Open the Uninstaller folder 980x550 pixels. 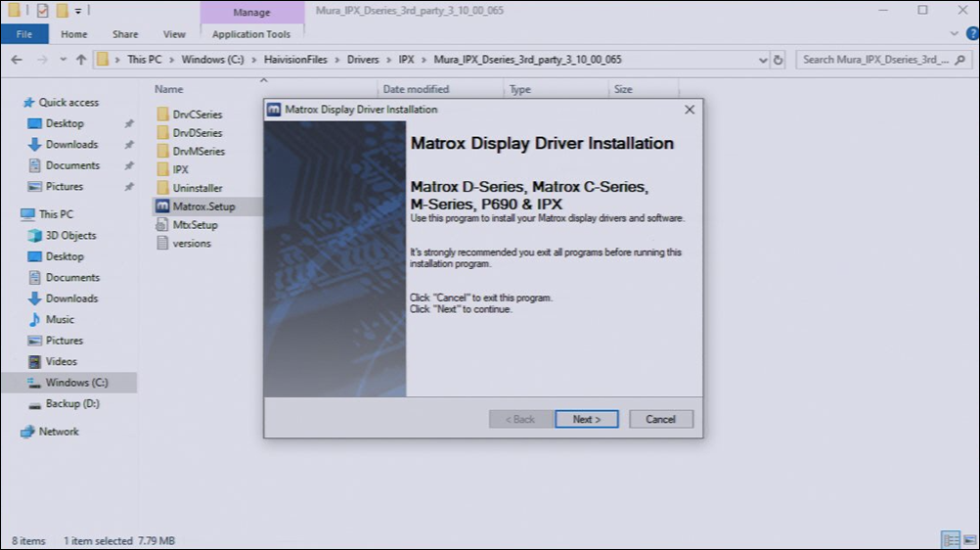(x=197, y=188)
